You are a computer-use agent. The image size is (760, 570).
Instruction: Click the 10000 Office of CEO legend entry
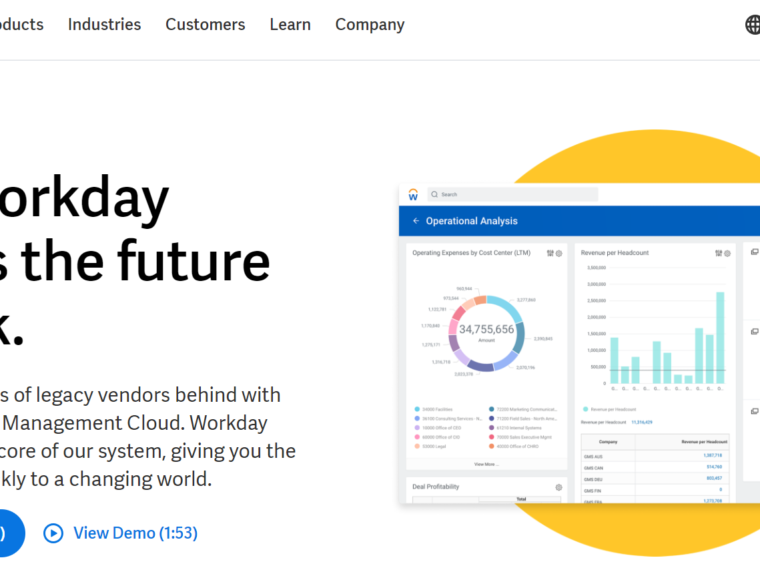tap(438, 428)
